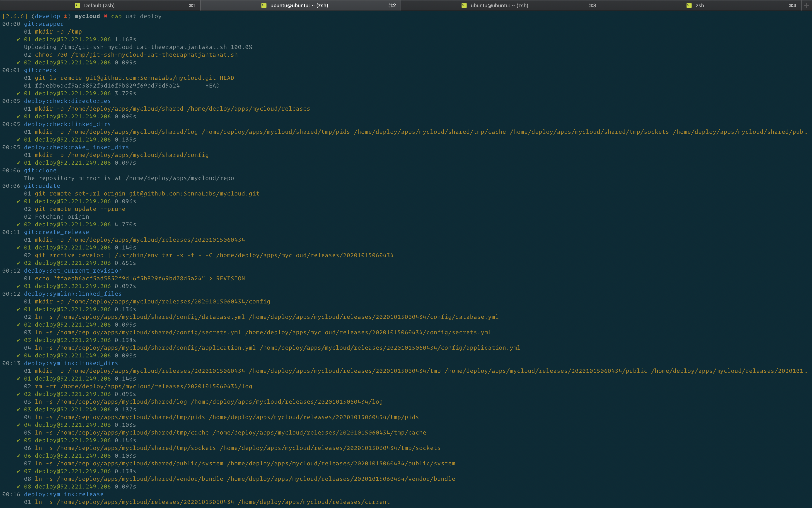Click terminal icon on Default (zsh) tab

click(x=77, y=5)
